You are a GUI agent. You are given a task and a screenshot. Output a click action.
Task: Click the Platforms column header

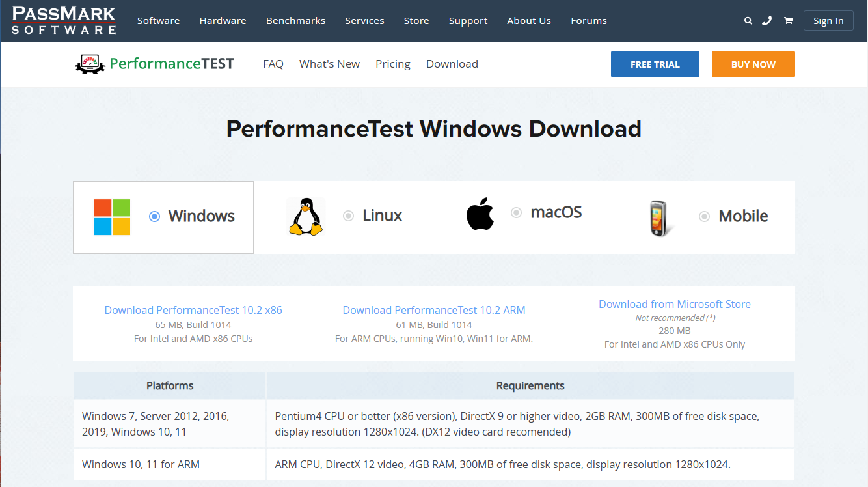[170, 385]
